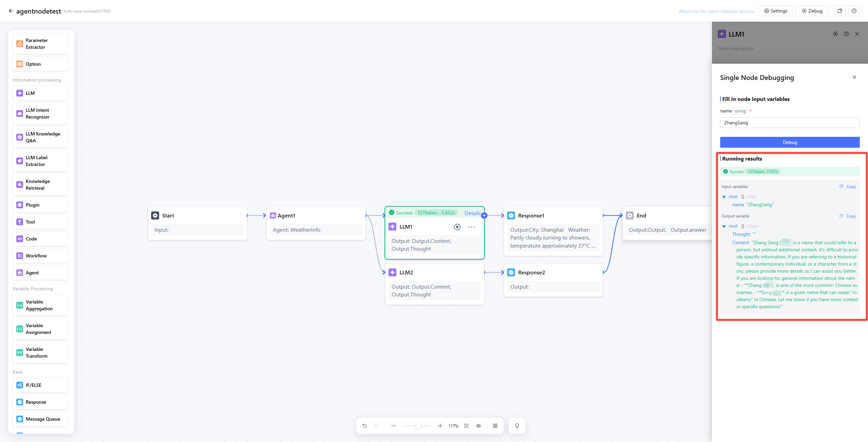Screen dimensions: 868x442
Task: Click the undo arrow in bottom toolbar
Action: [x=364, y=426]
